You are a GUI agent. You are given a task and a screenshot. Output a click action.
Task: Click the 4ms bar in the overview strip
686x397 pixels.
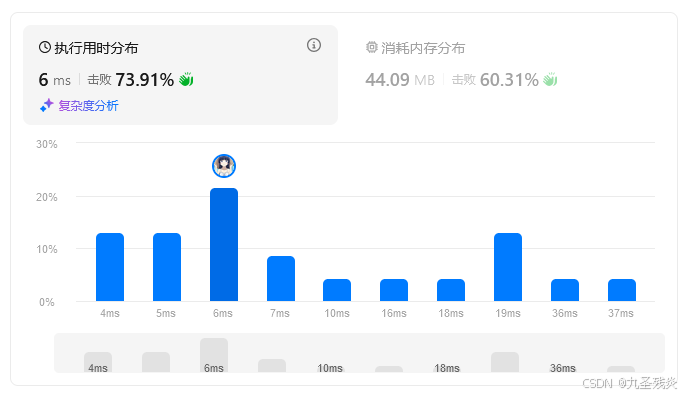pos(98,362)
